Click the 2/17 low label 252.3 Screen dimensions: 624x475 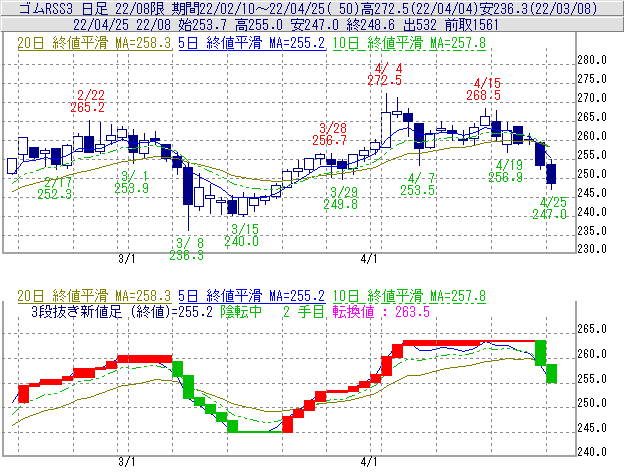coord(55,194)
